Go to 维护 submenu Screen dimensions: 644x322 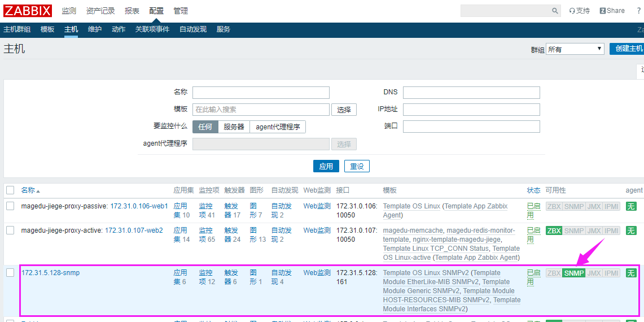94,29
